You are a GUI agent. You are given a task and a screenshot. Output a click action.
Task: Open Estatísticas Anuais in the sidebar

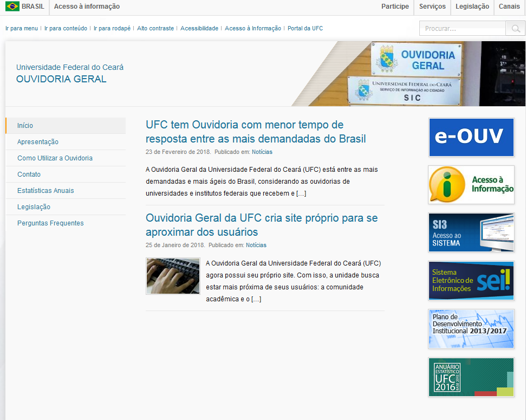[x=66, y=191]
